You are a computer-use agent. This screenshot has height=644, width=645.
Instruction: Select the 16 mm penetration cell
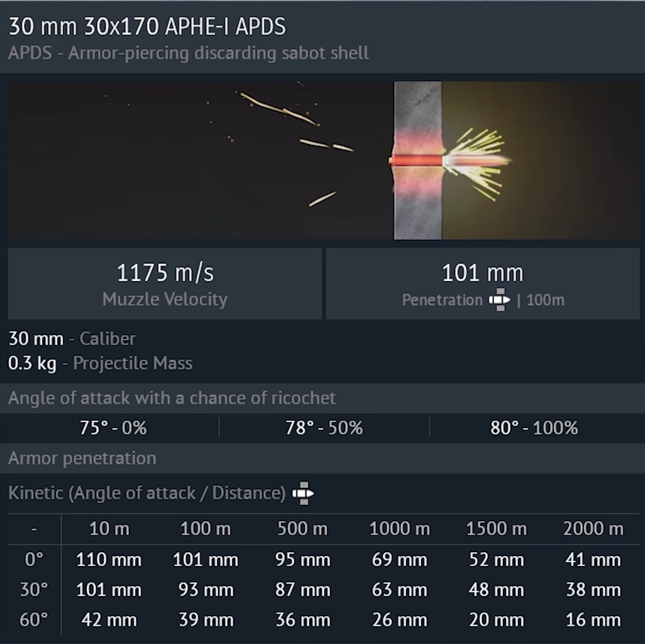pos(593,620)
